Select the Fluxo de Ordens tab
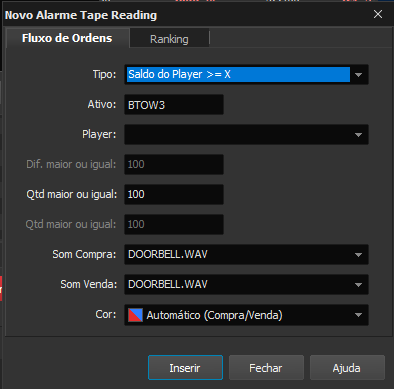The height and width of the screenshot is (389, 394). click(67, 38)
